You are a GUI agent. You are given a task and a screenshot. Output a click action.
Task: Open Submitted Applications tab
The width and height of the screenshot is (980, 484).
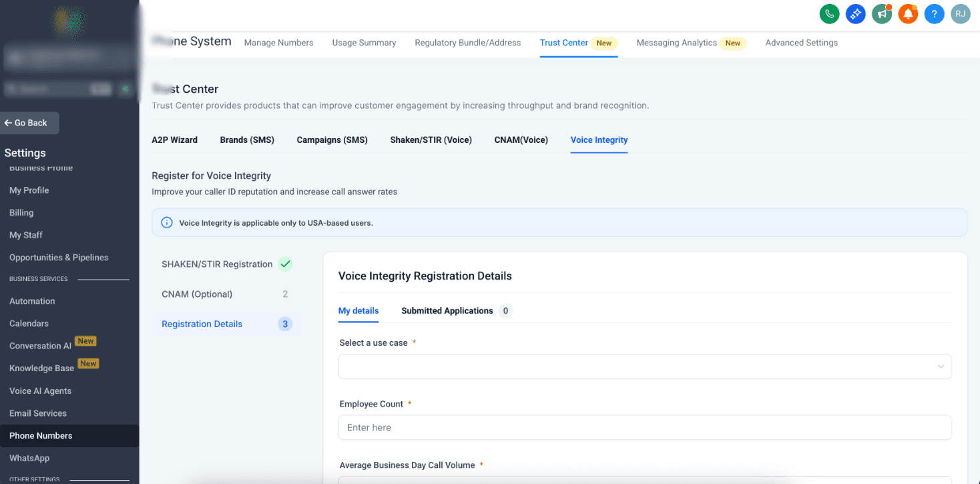[x=447, y=310]
